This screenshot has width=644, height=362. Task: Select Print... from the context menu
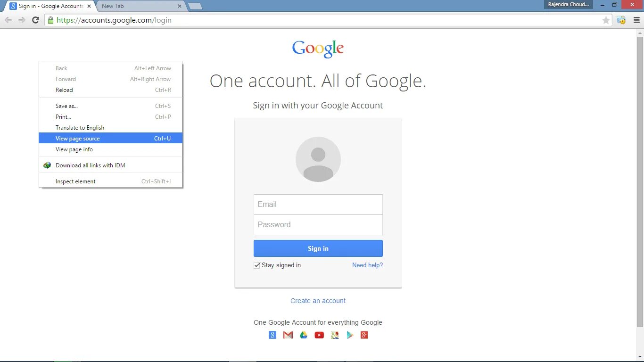pos(111,117)
